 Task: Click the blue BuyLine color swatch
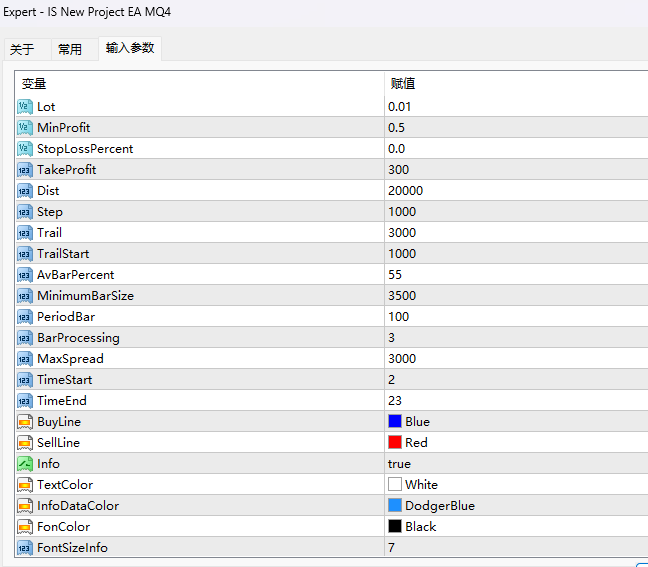point(395,422)
